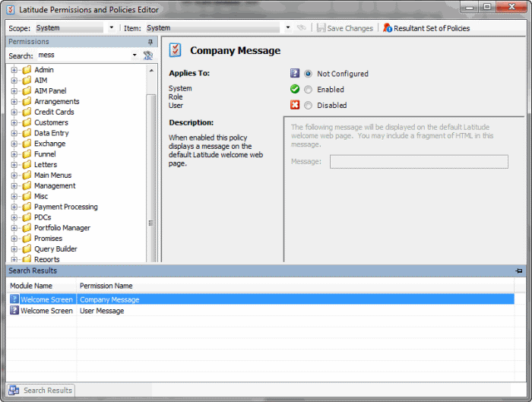Expand the Payment Processing folder node
This screenshot has height=402, width=532.
click(14, 207)
